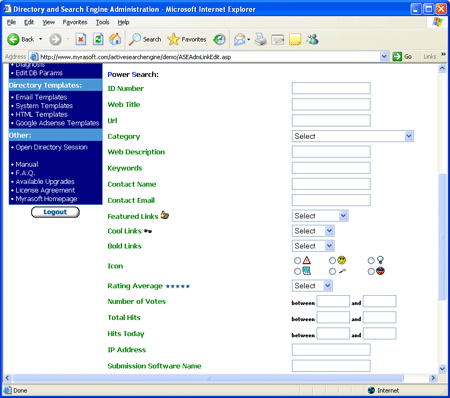This screenshot has height=398, width=450.
Task: Open the Edit menu
Action: [29, 22]
